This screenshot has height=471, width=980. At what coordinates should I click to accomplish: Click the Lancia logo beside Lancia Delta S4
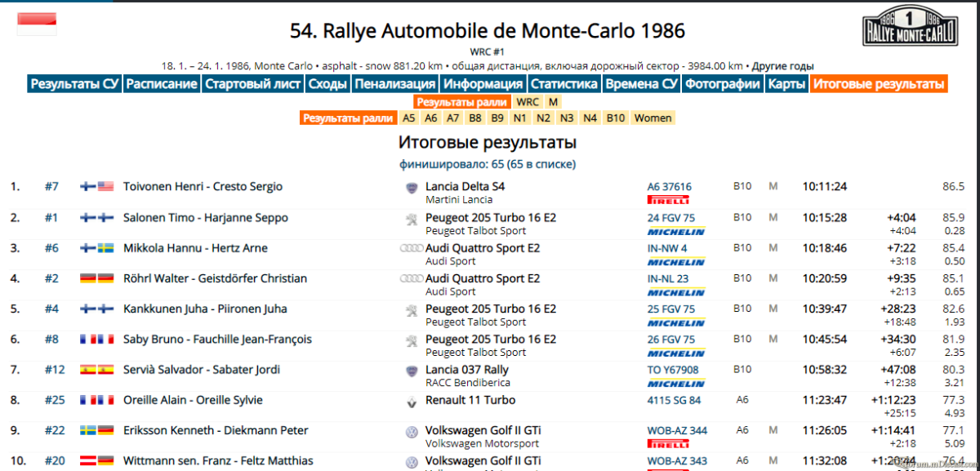412,188
